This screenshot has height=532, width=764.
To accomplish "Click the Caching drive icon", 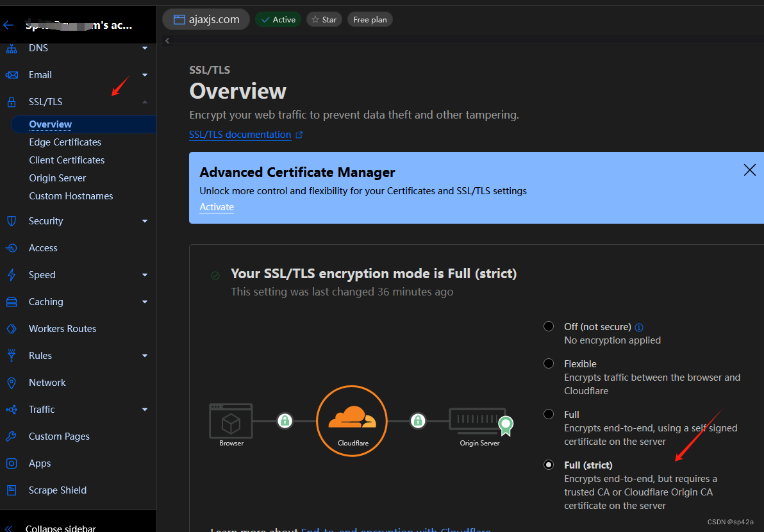I will [11, 302].
